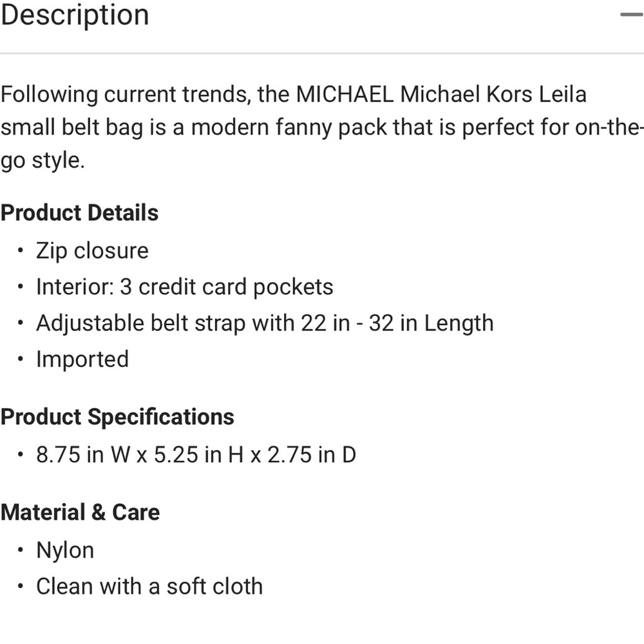
Task: Select the Nylon material item
Action: point(65,550)
